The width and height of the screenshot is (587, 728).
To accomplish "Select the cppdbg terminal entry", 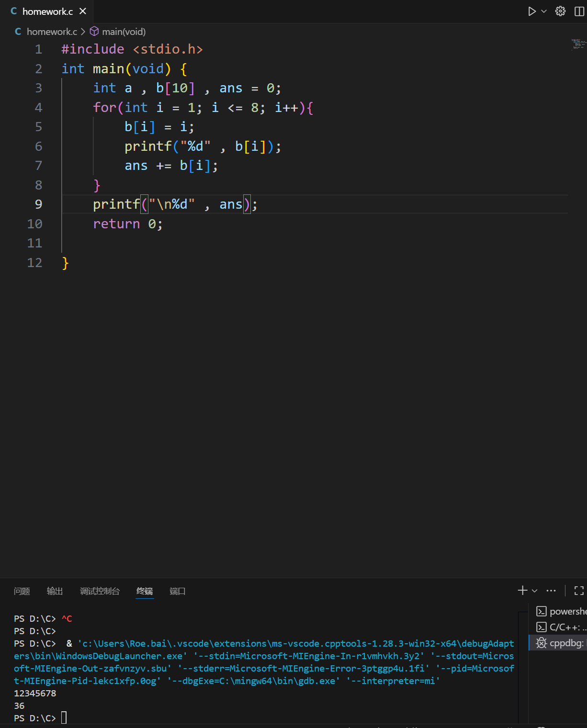I will tap(559, 643).
